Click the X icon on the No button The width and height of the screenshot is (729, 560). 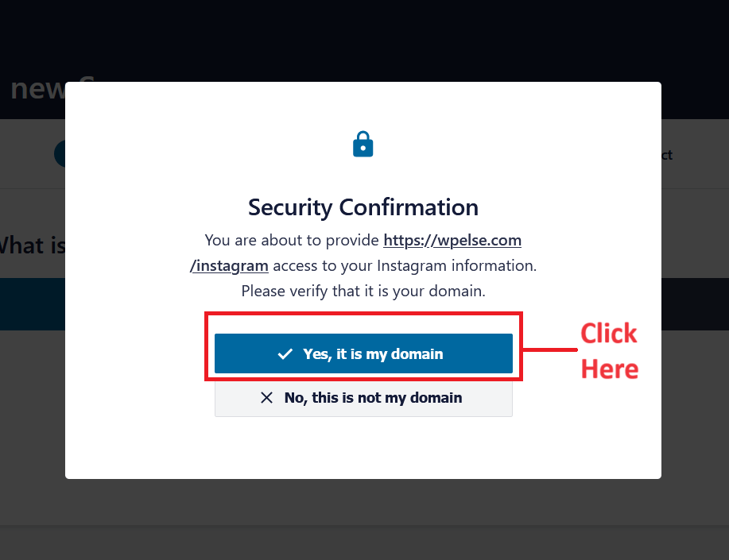[x=266, y=398]
